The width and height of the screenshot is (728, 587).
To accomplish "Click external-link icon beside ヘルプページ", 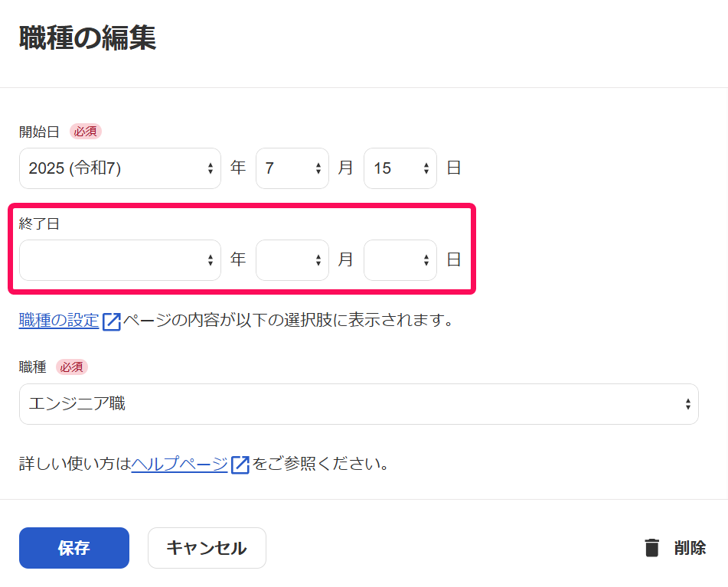I will point(240,465).
